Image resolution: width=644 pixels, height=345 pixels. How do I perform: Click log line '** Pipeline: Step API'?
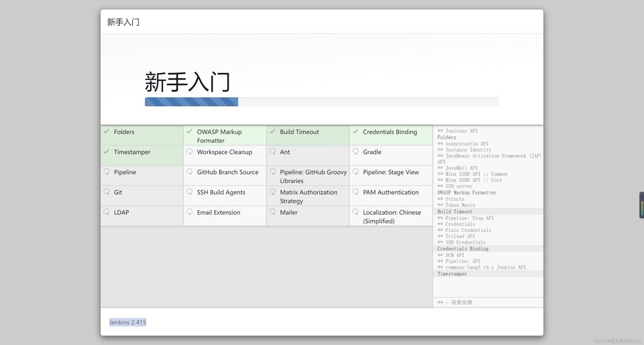[x=465, y=218]
